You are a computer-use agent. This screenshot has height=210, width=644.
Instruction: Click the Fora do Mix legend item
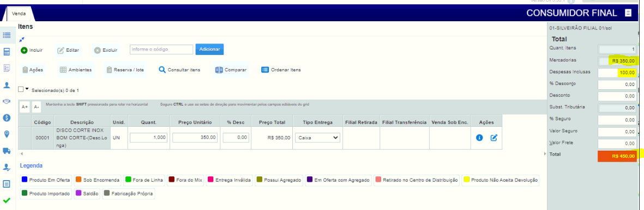(185, 180)
